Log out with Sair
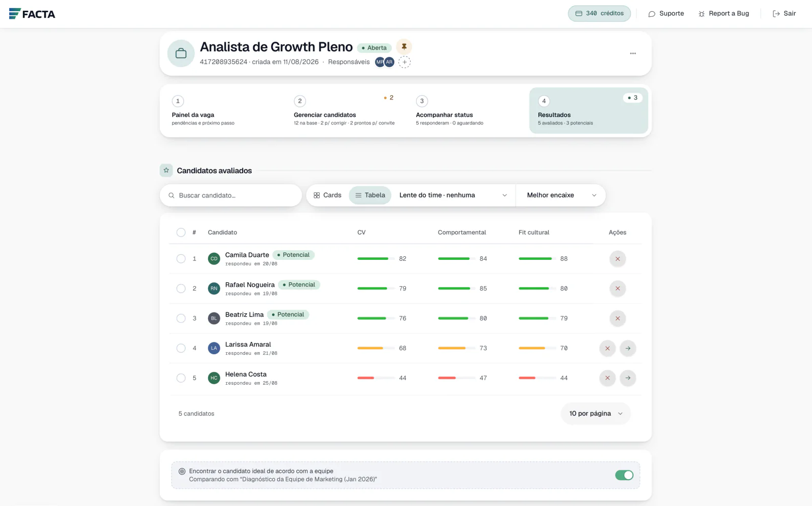Viewport: 812px width, 506px height. (784, 14)
